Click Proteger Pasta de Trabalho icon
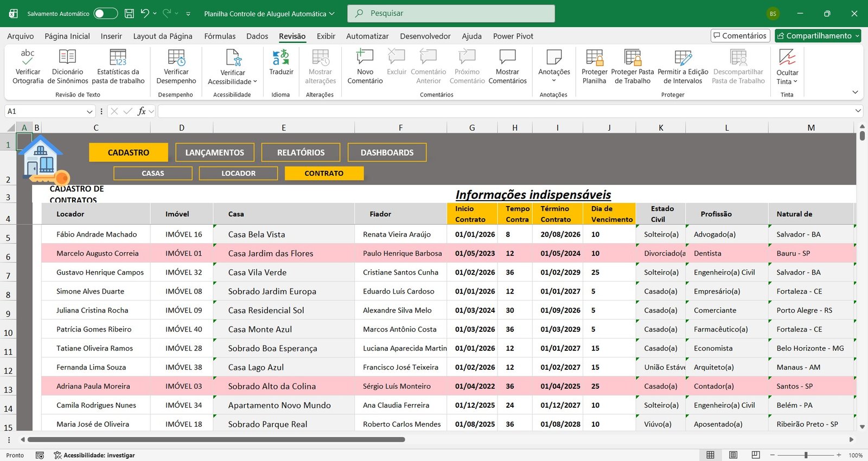The image size is (868, 461). tap(633, 57)
